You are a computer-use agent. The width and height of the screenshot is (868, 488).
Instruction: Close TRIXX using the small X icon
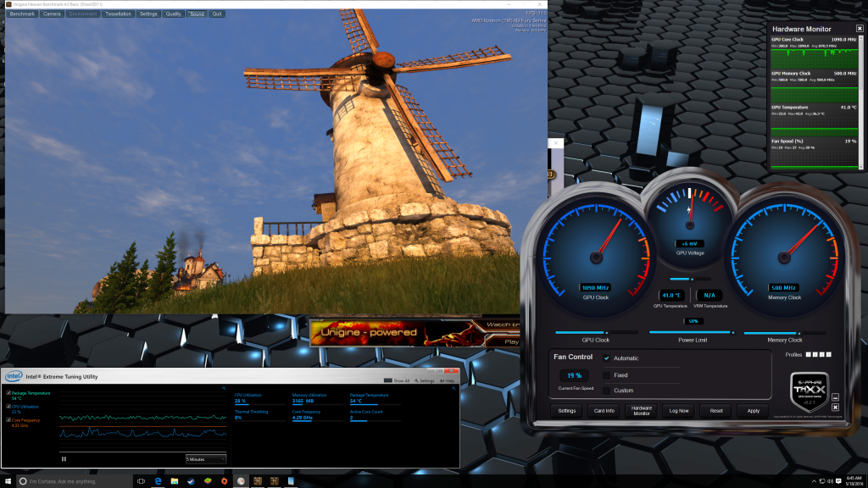click(835, 408)
